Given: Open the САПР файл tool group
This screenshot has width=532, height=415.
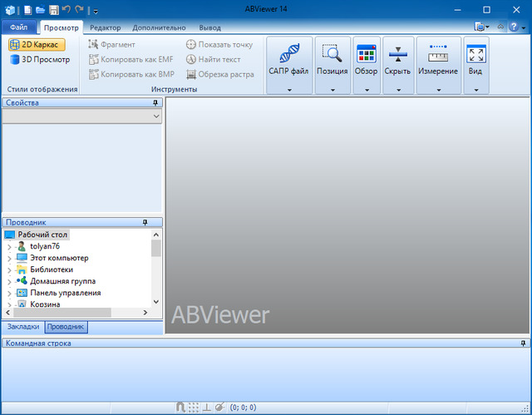Looking at the screenshot, I should (x=288, y=57).
